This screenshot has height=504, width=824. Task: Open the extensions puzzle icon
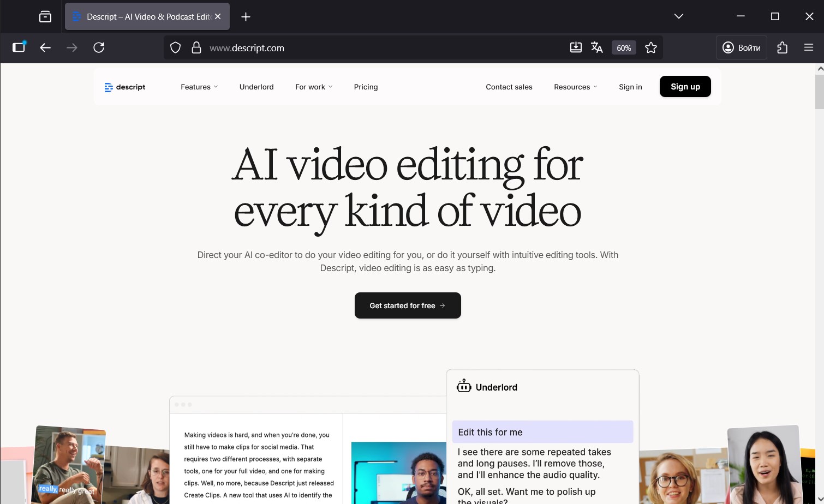coord(782,48)
